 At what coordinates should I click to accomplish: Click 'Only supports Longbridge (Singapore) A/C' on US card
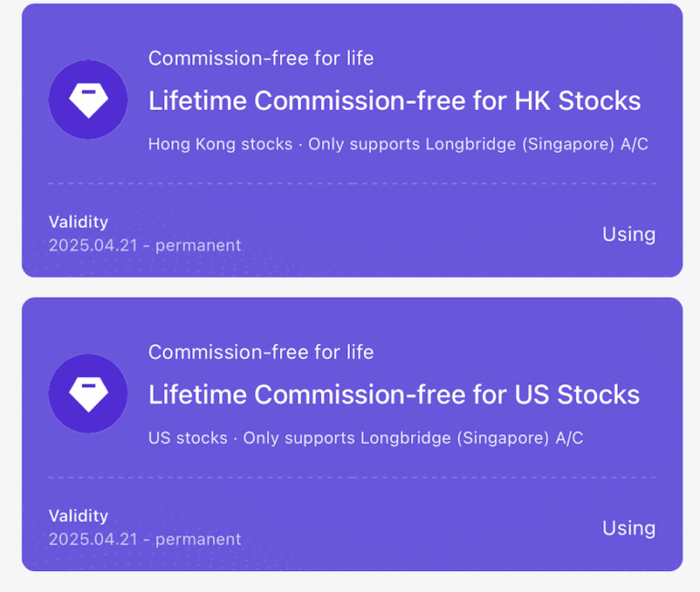[x=413, y=438]
